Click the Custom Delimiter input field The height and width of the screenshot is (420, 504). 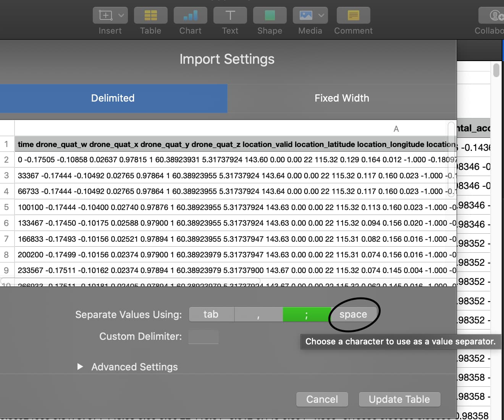click(x=204, y=337)
